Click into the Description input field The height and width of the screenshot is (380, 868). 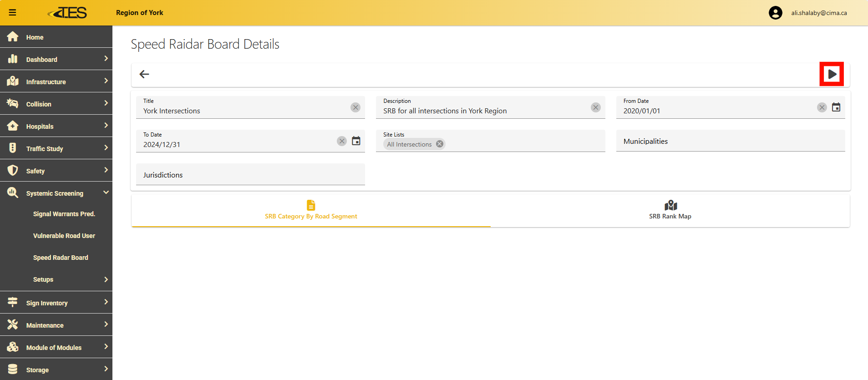[482, 111]
